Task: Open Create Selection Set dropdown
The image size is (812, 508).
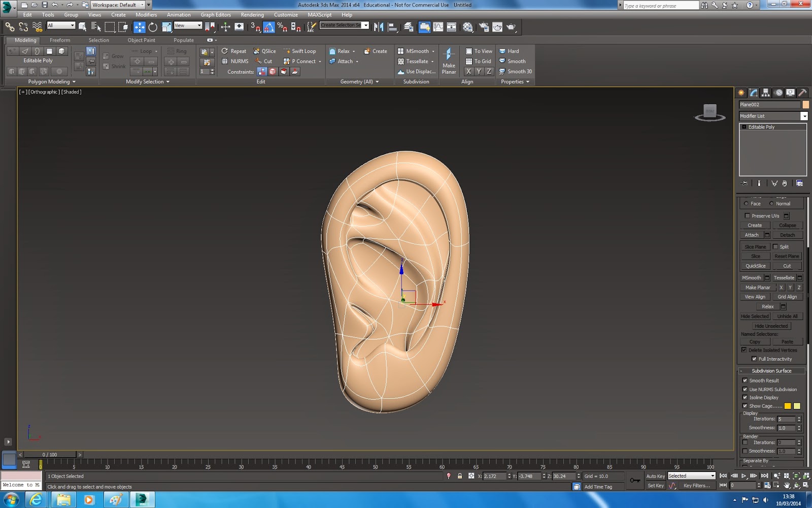Action: click(x=365, y=25)
